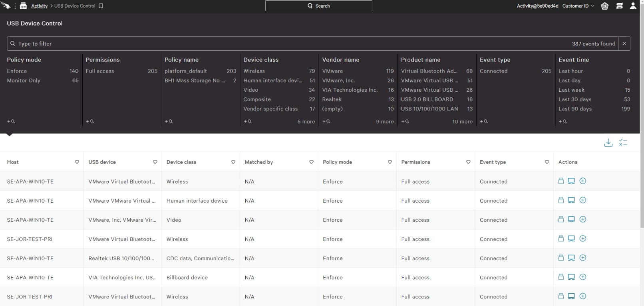The height and width of the screenshot is (306, 644).
Task: Open the column selection checklist icon
Action: [x=623, y=142]
